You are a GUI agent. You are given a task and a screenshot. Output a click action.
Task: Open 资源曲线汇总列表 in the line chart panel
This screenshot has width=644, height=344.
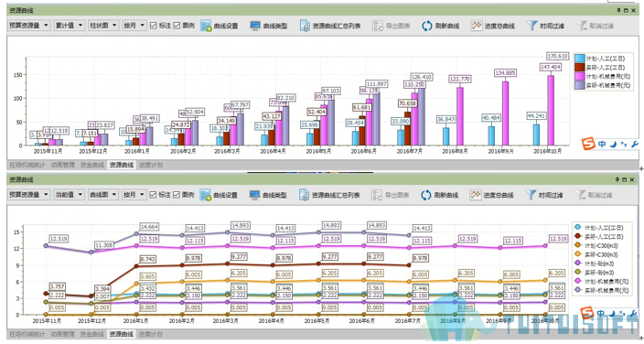[x=329, y=195]
